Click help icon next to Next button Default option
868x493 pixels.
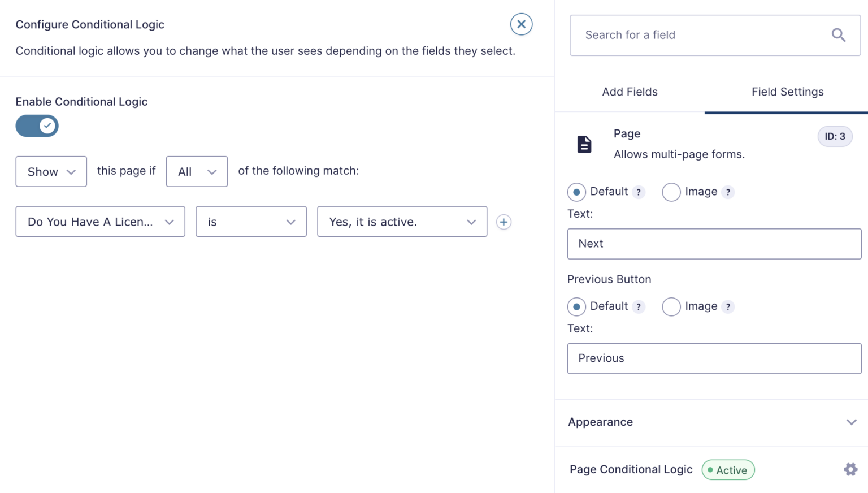coord(639,192)
